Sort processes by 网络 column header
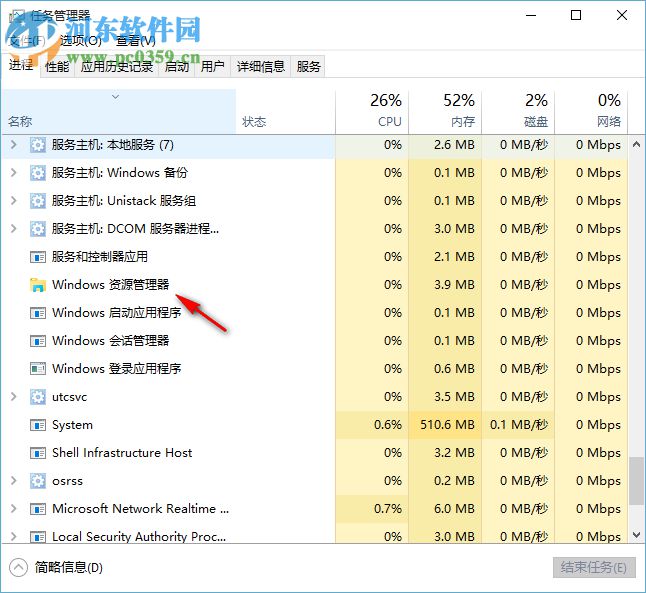Viewport: 646px width, 593px height. coord(591,112)
